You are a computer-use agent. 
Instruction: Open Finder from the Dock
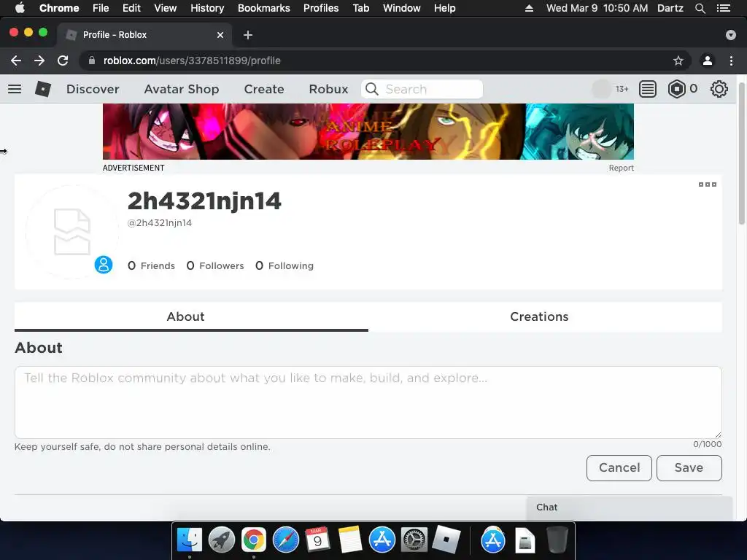pyautogui.click(x=189, y=540)
